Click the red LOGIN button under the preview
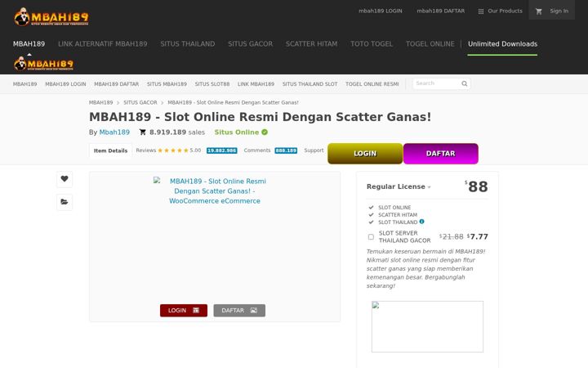Image resolution: width=588 pixels, height=368 pixels. point(184,311)
